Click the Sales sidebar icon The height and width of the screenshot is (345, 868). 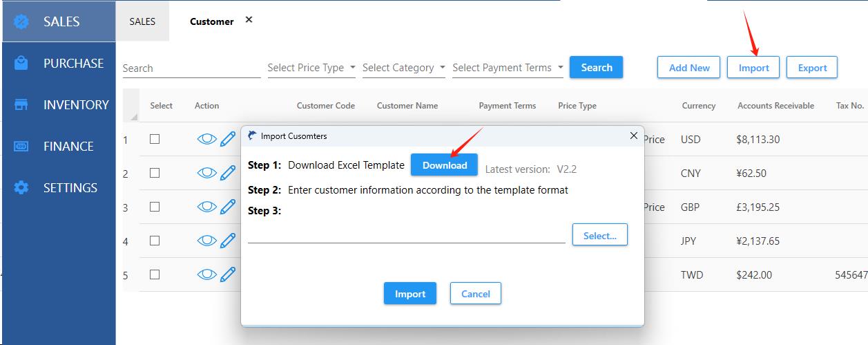coord(21,21)
